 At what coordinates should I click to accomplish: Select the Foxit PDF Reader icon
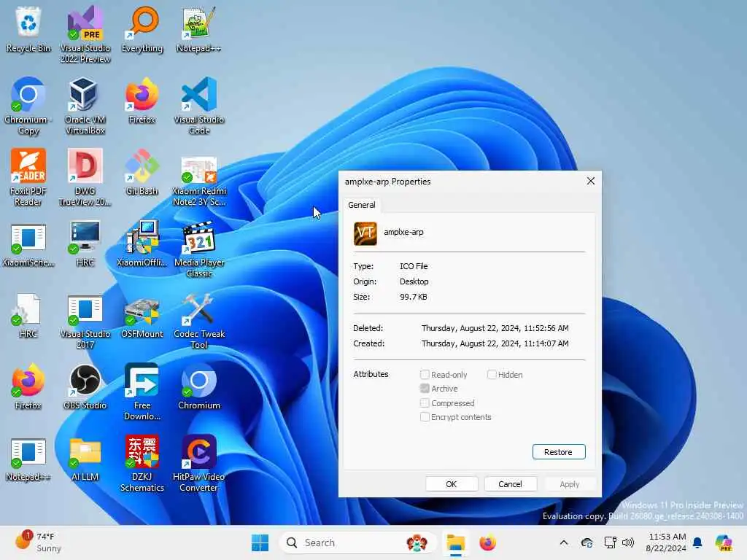[28, 177]
